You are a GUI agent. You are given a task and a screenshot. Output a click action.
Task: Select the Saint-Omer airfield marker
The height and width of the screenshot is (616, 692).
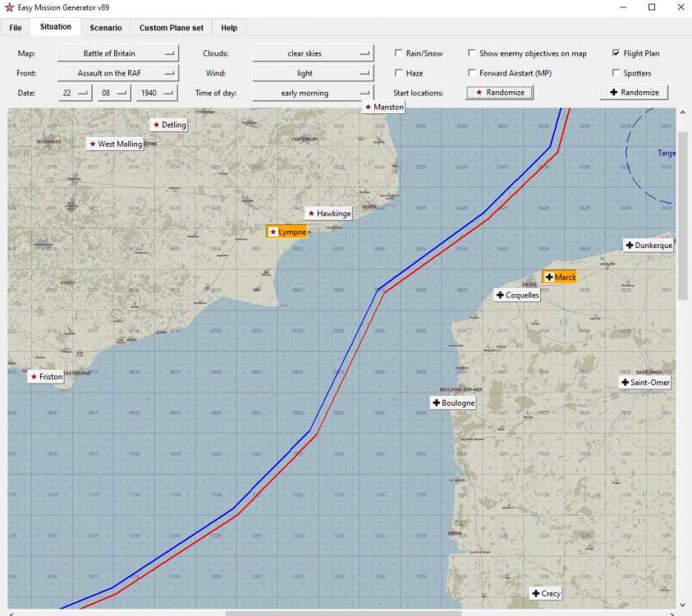tap(645, 383)
